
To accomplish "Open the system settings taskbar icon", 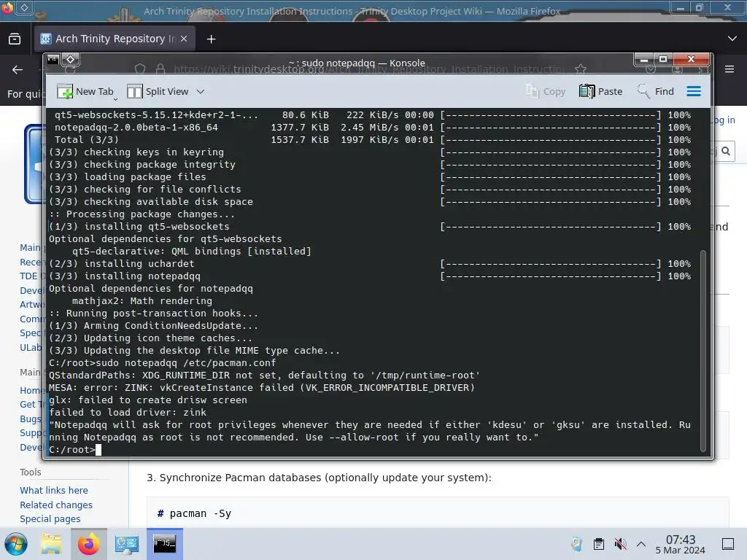I will [127, 544].
